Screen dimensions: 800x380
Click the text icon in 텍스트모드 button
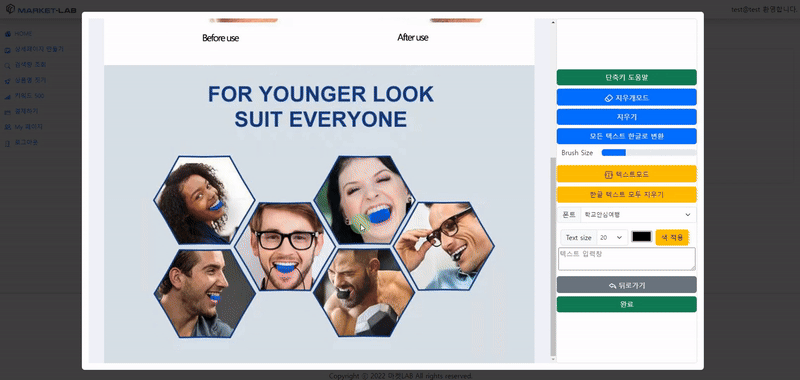pos(608,174)
